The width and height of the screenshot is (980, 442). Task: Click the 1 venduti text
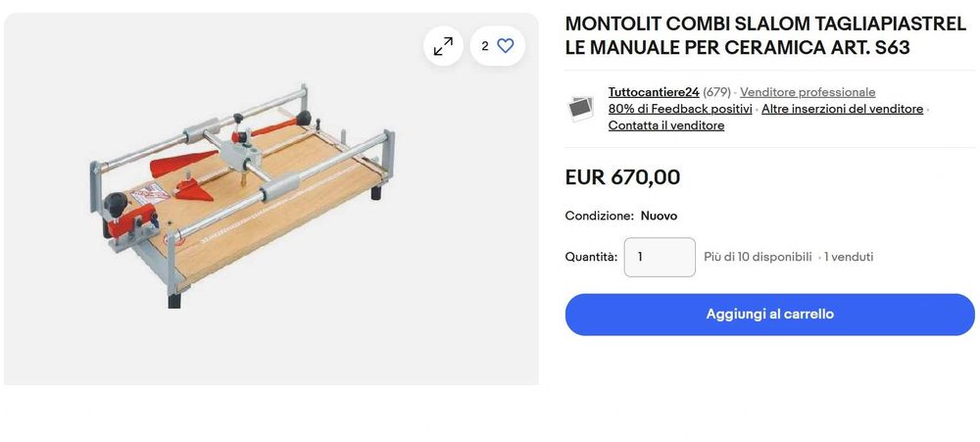point(849,257)
